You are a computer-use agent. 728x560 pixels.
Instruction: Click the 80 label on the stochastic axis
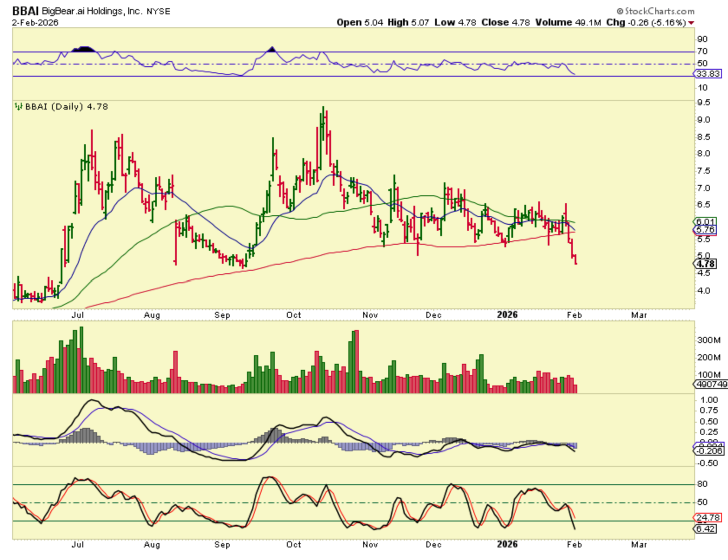tap(702, 484)
